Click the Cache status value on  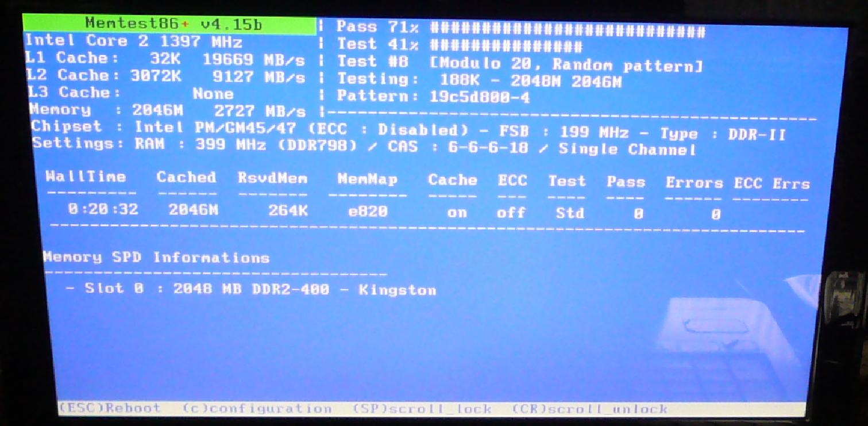pos(457,213)
